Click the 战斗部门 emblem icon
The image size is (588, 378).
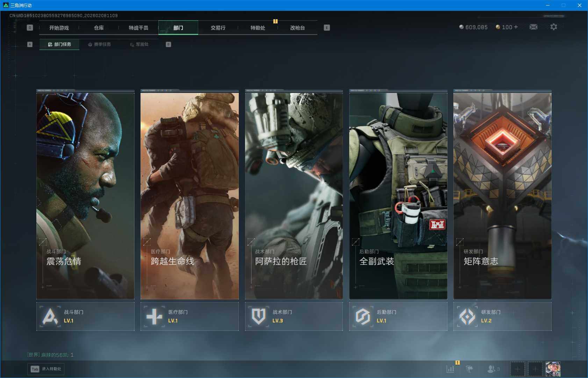pos(50,317)
